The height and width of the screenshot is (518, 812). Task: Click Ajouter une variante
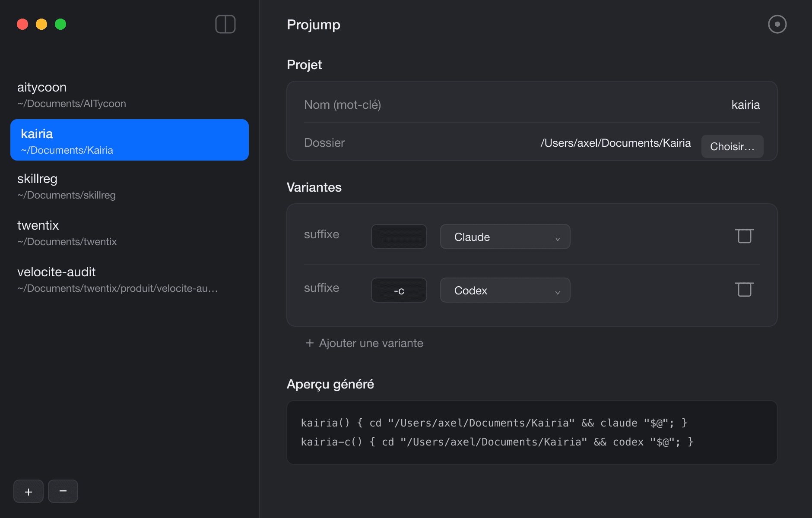click(365, 343)
